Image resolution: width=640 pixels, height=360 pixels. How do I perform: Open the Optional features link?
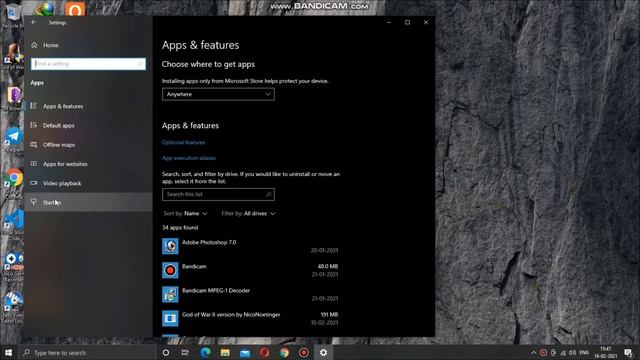[183, 142]
